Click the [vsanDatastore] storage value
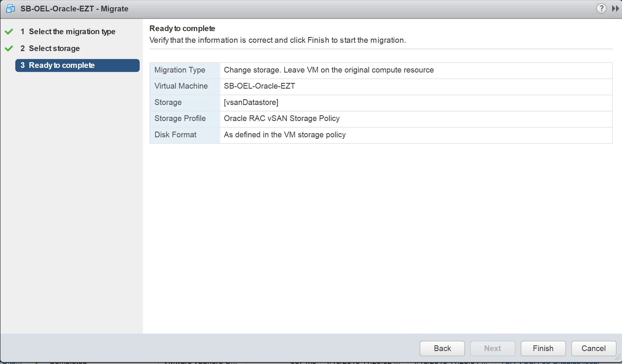 point(251,102)
